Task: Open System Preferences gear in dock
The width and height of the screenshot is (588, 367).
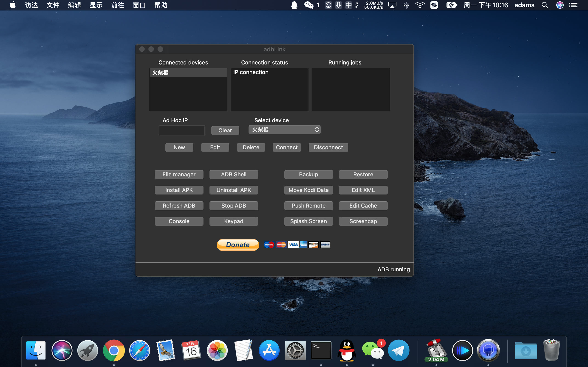Action: tap(295, 350)
